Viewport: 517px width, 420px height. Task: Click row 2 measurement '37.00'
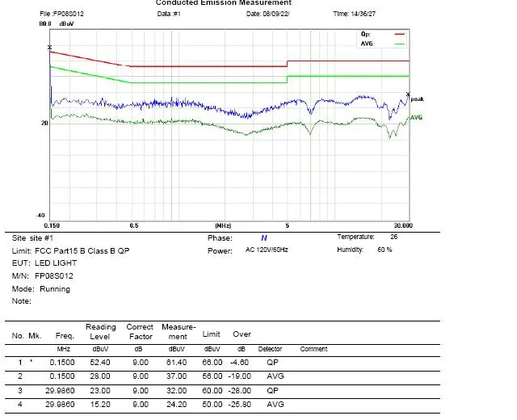click(176, 376)
